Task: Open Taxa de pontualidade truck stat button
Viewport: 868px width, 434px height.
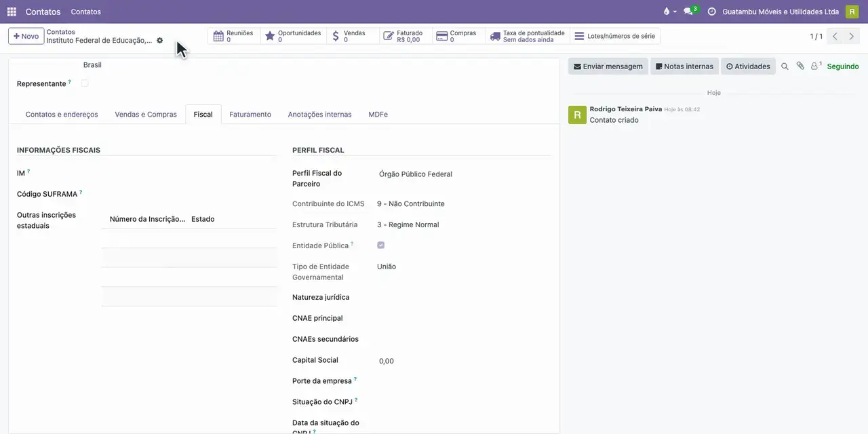Action: pyautogui.click(x=528, y=36)
